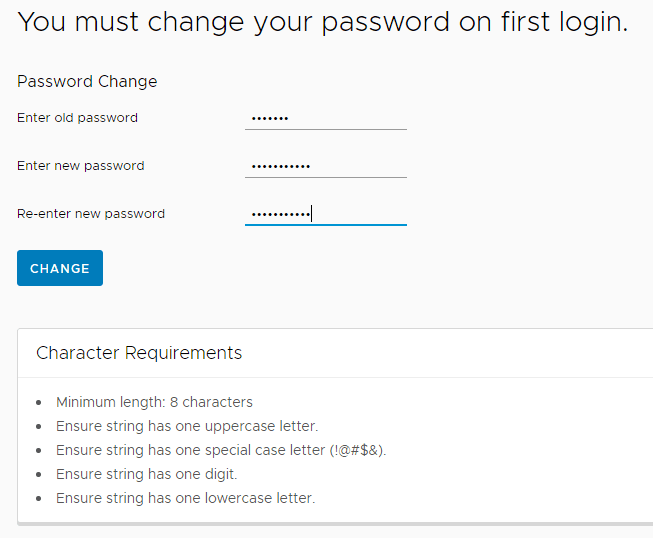The width and height of the screenshot is (653, 538).
Task: Focus the Enter new password field
Action: click(325, 166)
